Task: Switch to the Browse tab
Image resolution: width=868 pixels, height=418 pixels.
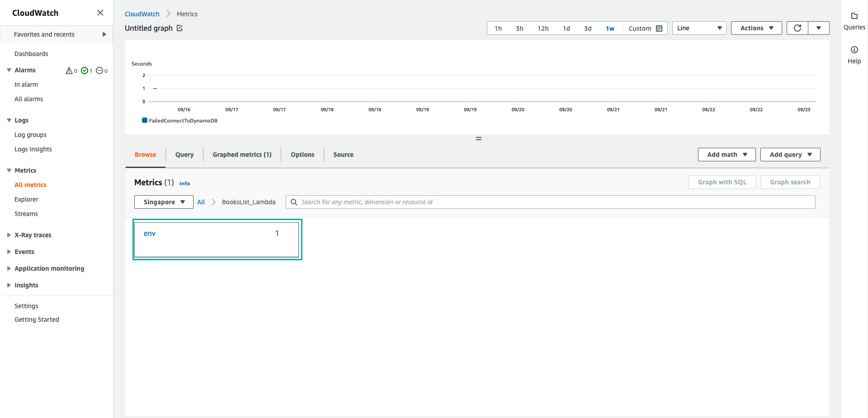Action: 145,155
